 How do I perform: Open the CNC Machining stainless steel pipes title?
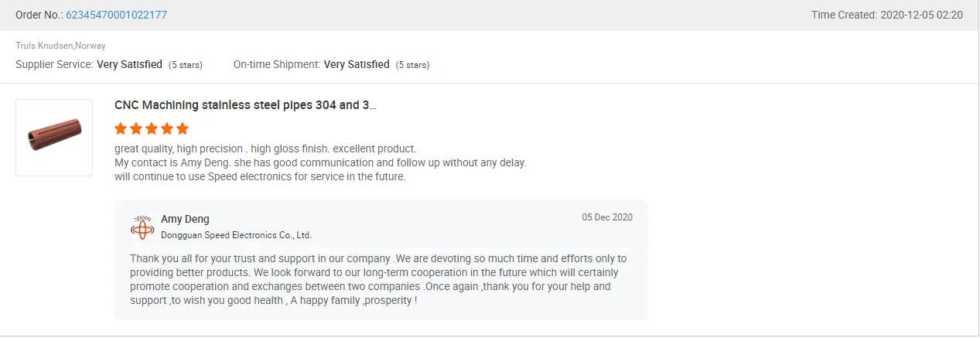tap(245, 105)
